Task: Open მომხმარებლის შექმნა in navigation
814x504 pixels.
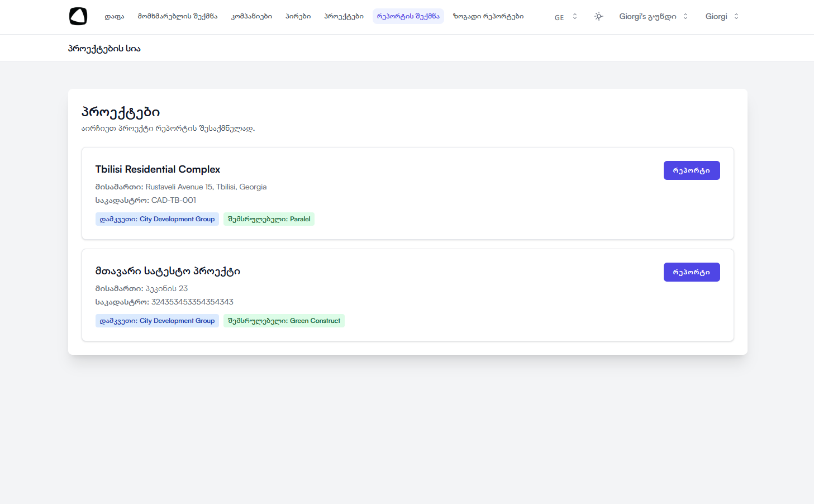Action: tap(178, 16)
